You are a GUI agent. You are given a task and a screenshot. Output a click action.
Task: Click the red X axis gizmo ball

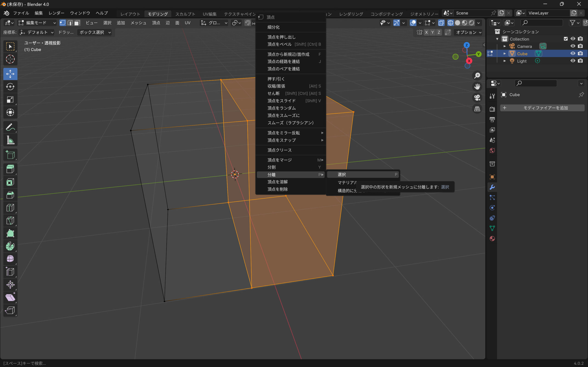pyautogui.click(x=469, y=61)
